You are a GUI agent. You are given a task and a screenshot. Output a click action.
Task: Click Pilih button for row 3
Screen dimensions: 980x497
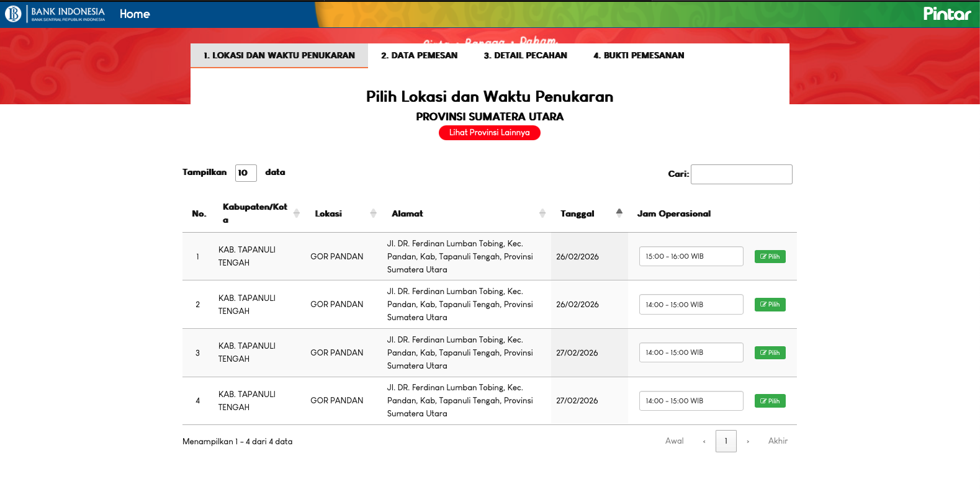pos(770,352)
